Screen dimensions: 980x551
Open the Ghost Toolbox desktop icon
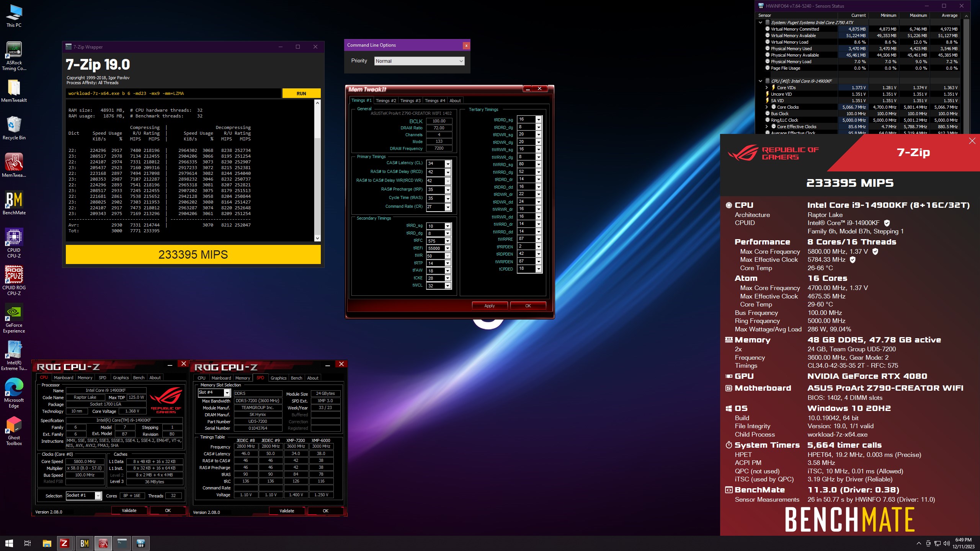14,430
